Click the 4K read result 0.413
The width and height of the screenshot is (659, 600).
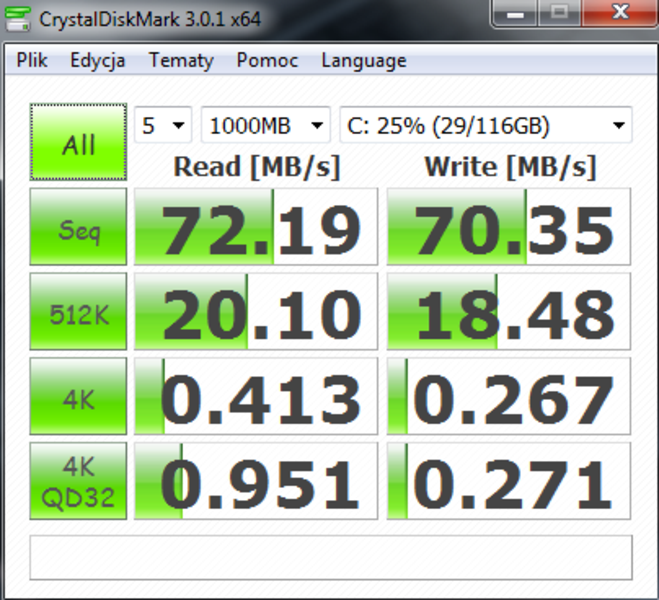[256, 396]
